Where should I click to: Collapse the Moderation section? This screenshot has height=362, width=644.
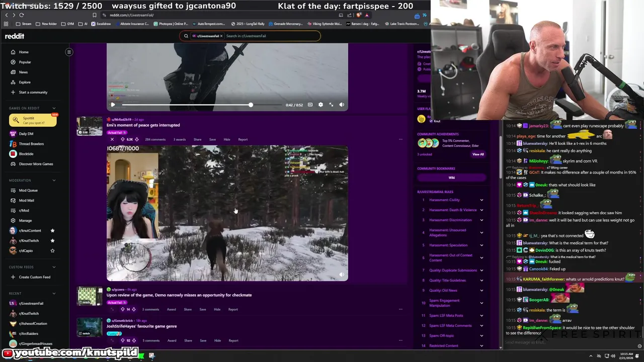tap(54, 180)
